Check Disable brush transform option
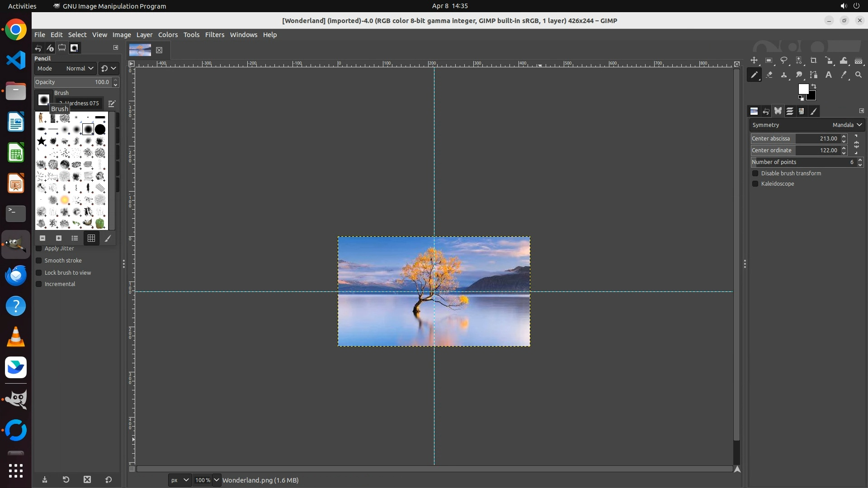868x488 pixels. [x=755, y=174]
